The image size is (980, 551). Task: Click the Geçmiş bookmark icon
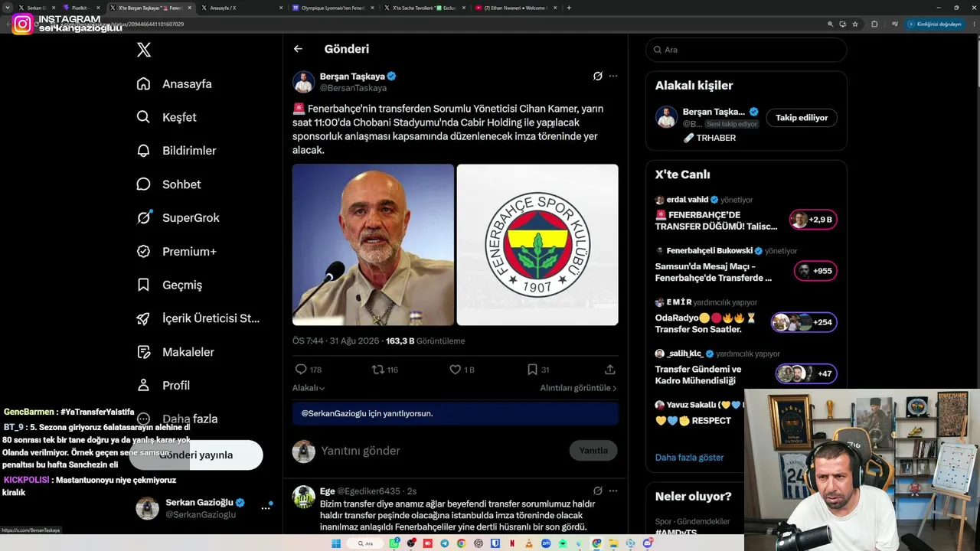tap(143, 285)
